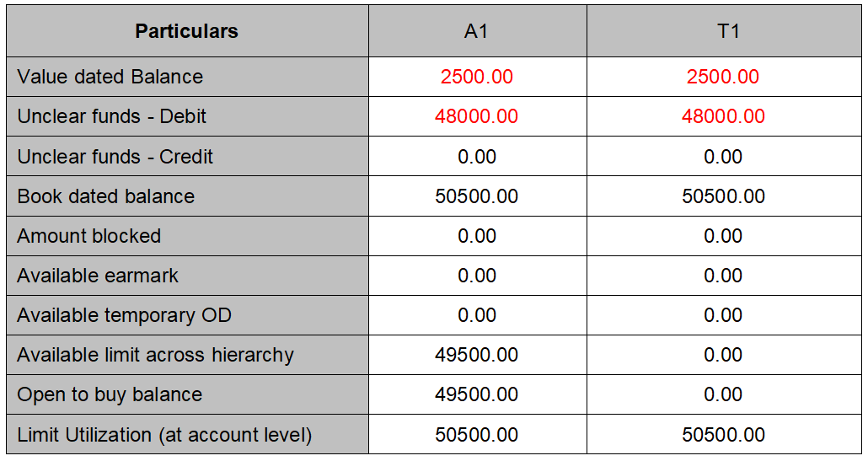
Task: Select the A1 column header
Action: [x=476, y=31]
